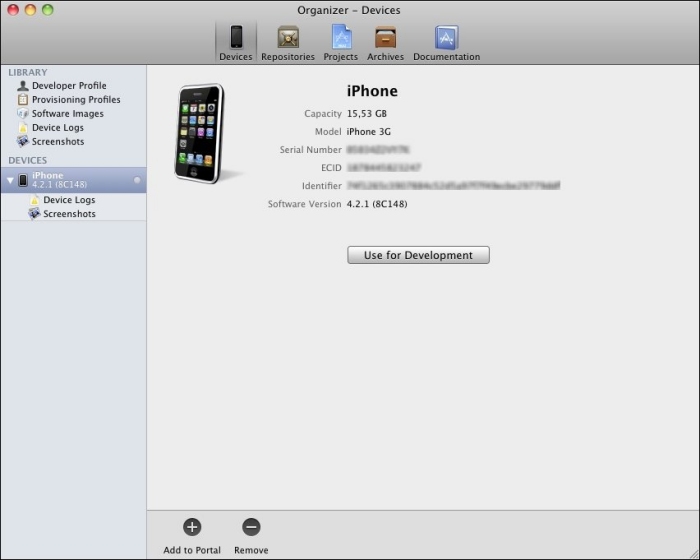Click the iPhone heading title
The width and height of the screenshot is (700, 560).
372,91
